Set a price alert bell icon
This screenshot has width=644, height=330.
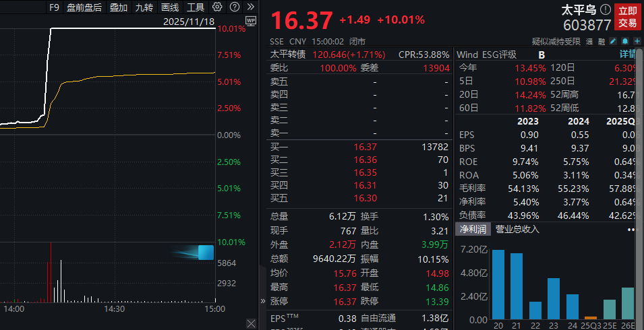point(625,41)
